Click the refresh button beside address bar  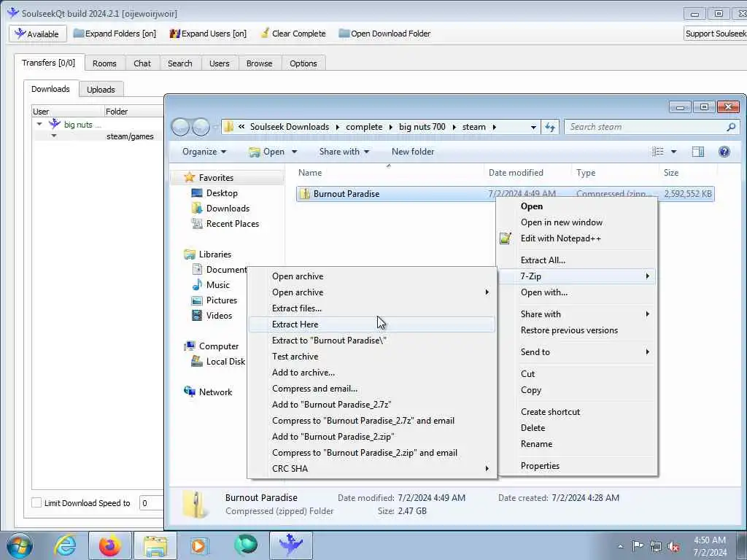(x=550, y=127)
